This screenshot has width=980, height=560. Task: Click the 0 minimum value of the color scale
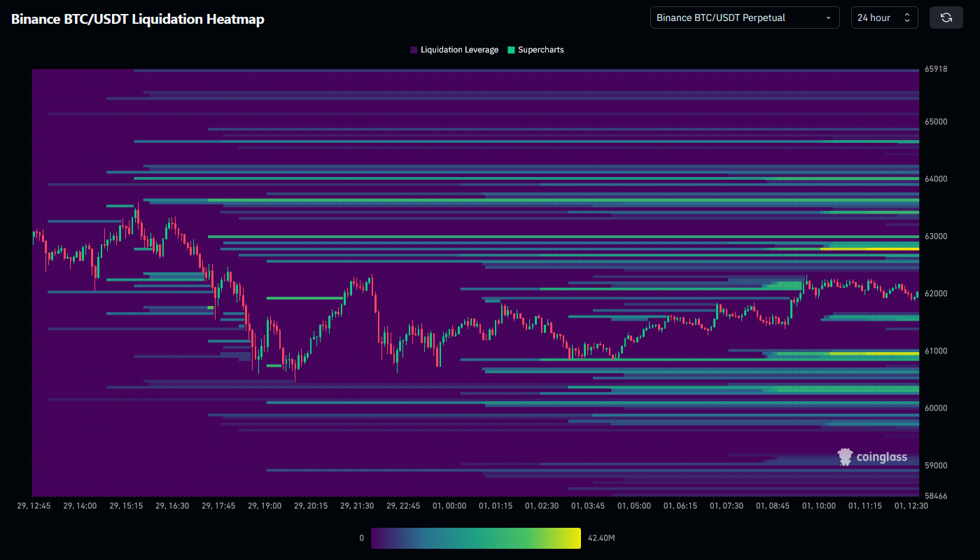coord(361,538)
